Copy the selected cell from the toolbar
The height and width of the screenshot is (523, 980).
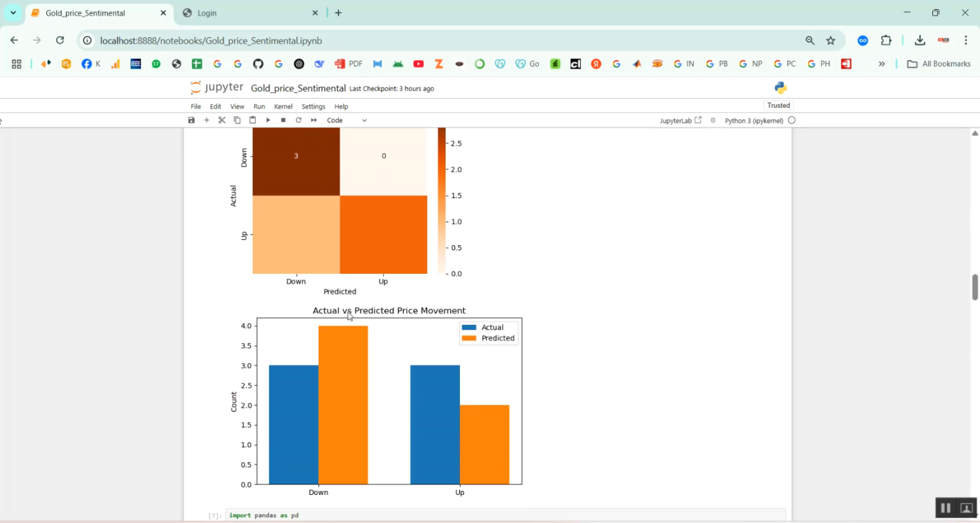point(237,120)
